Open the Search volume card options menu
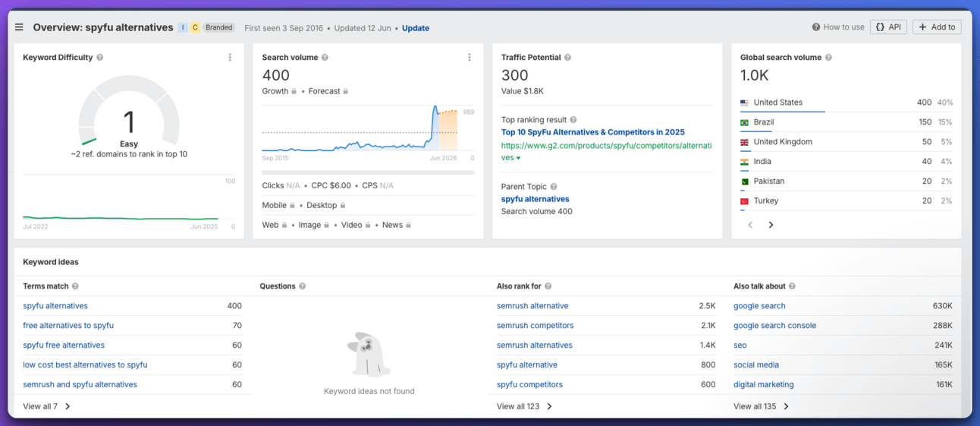 click(x=470, y=58)
